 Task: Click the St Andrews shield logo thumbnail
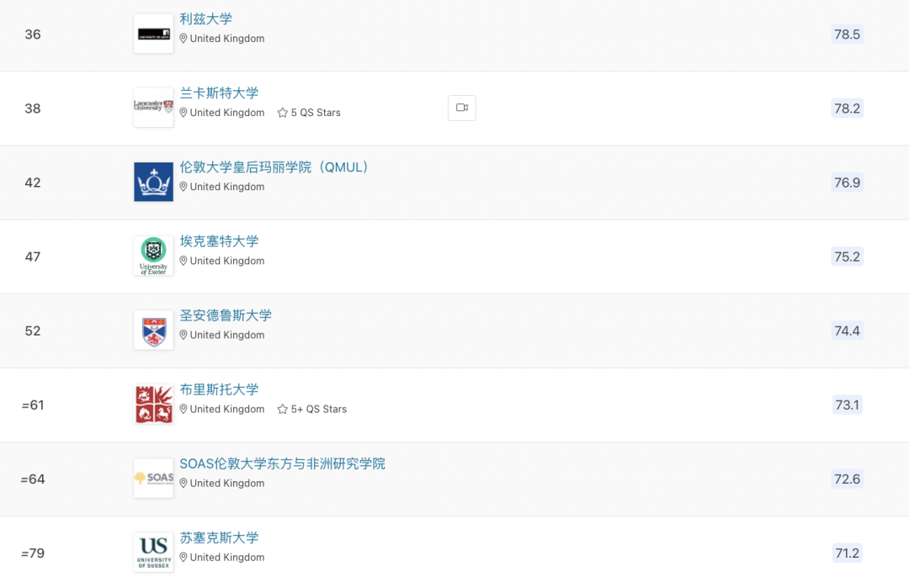point(154,331)
